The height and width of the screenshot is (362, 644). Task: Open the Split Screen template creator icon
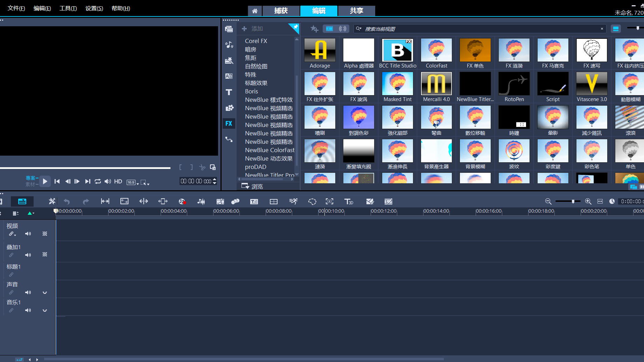(274, 201)
